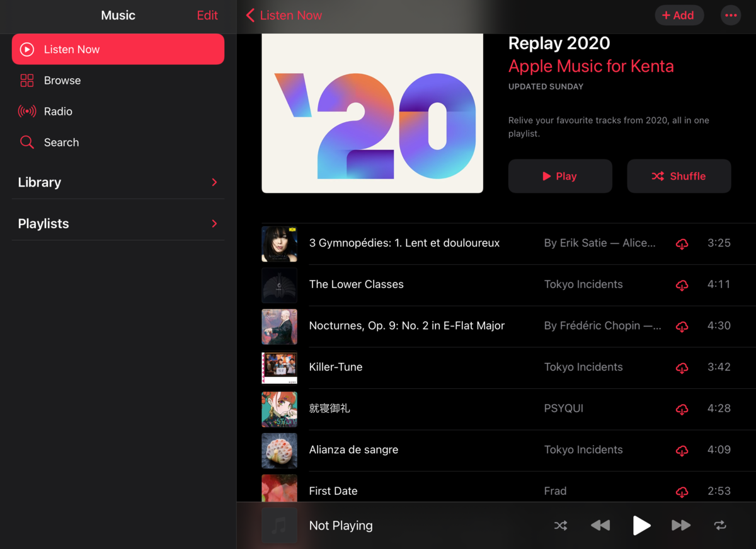Click the Radio broadcast icon
The width and height of the screenshot is (756, 549).
click(x=27, y=111)
